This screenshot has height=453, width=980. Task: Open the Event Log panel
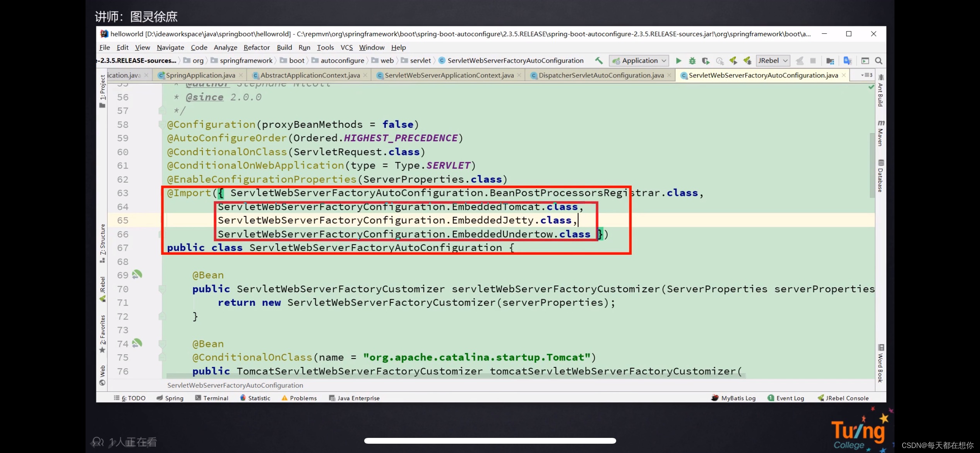pos(786,398)
